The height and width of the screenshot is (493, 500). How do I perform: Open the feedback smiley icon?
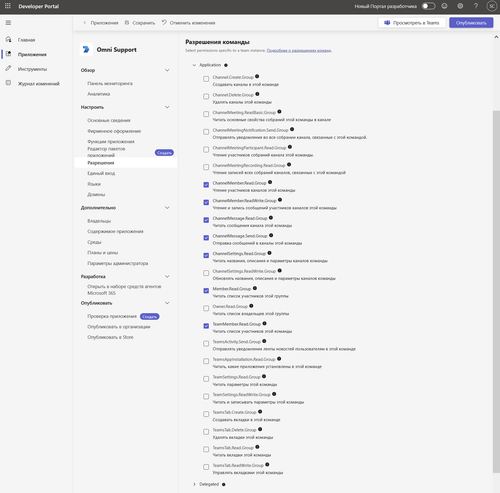444,6
